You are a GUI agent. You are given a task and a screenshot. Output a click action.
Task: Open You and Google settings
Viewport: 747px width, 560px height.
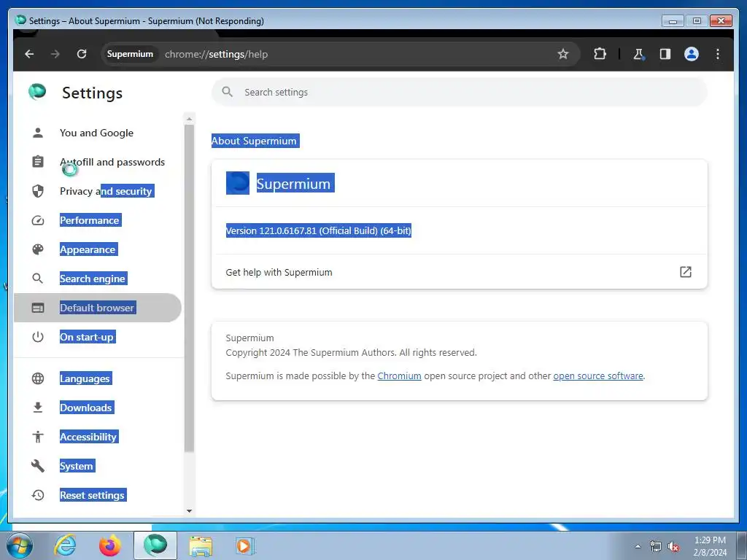[x=97, y=133]
